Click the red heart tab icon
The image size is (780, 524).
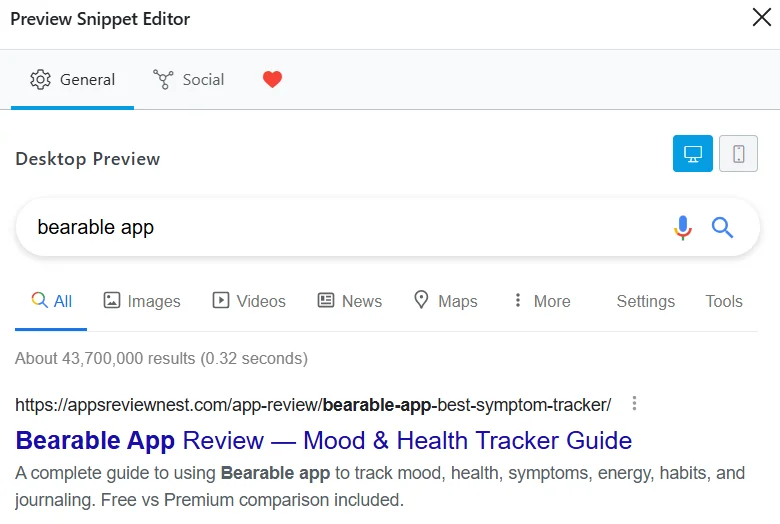pyautogui.click(x=272, y=79)
